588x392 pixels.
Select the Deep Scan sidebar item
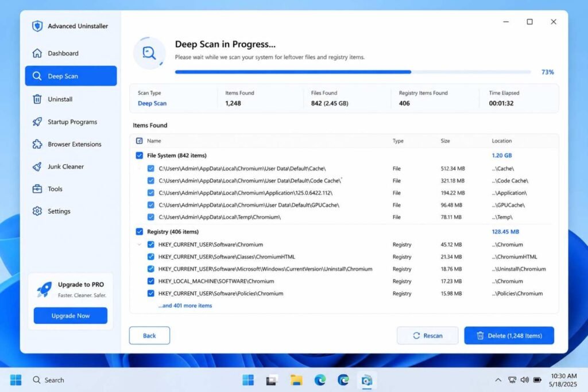pos(71,76)
